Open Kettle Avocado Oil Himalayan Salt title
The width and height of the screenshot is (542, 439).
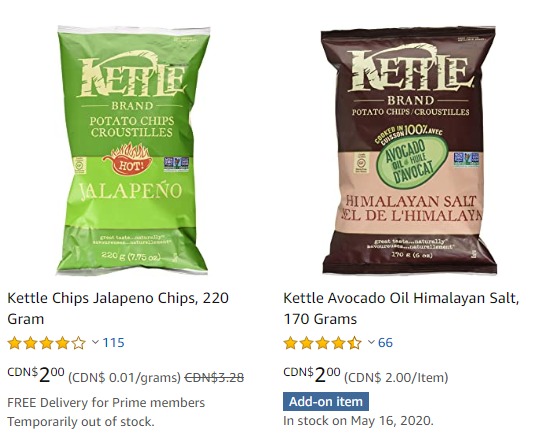[x=401, y=308]
